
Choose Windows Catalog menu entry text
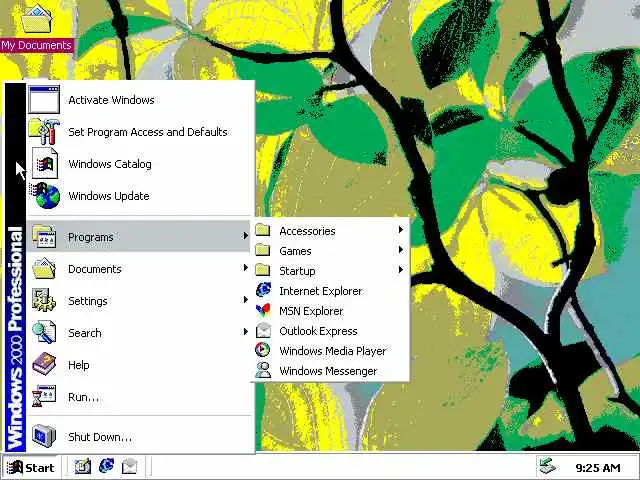click(110, 164)
